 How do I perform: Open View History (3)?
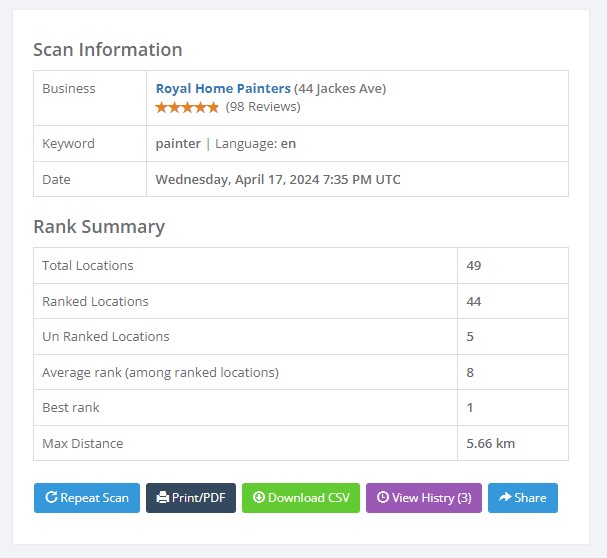point(424,498)
